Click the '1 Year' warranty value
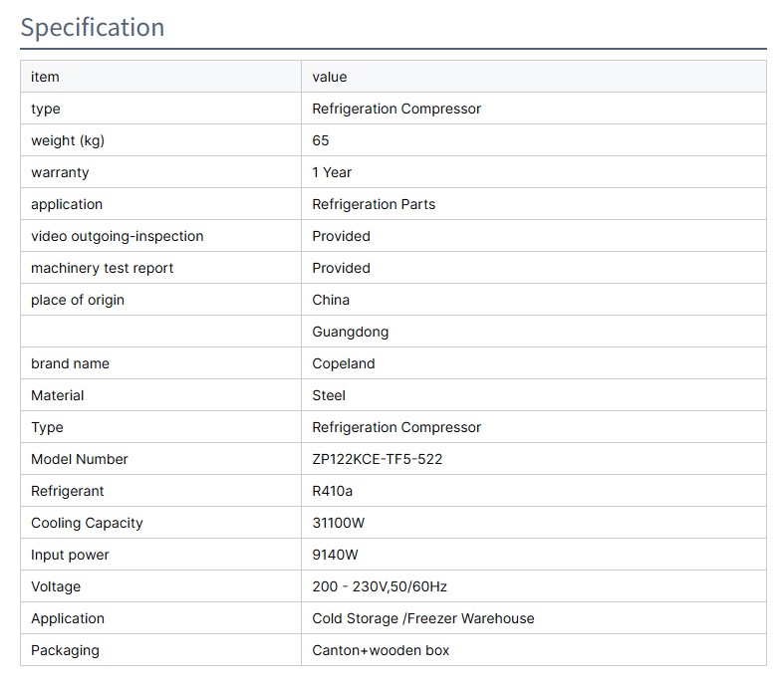 pyautogui.click(x=332, y=172)
